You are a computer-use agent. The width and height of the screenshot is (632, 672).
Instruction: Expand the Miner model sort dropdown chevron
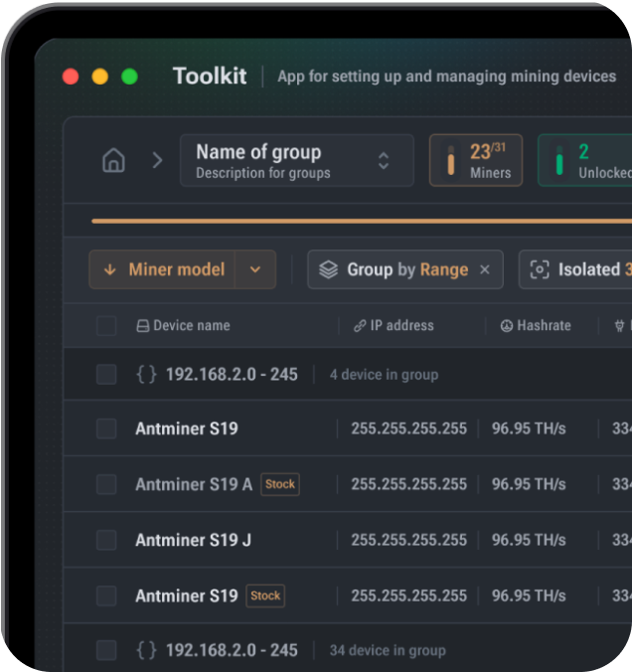(255, 269)
